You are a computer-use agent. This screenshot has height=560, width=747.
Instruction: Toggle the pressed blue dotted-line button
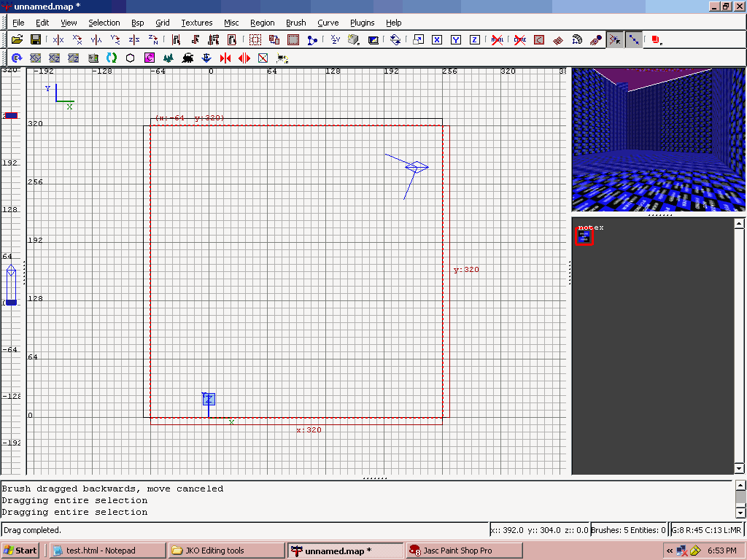pyautogui.click(x=634, y=40)
